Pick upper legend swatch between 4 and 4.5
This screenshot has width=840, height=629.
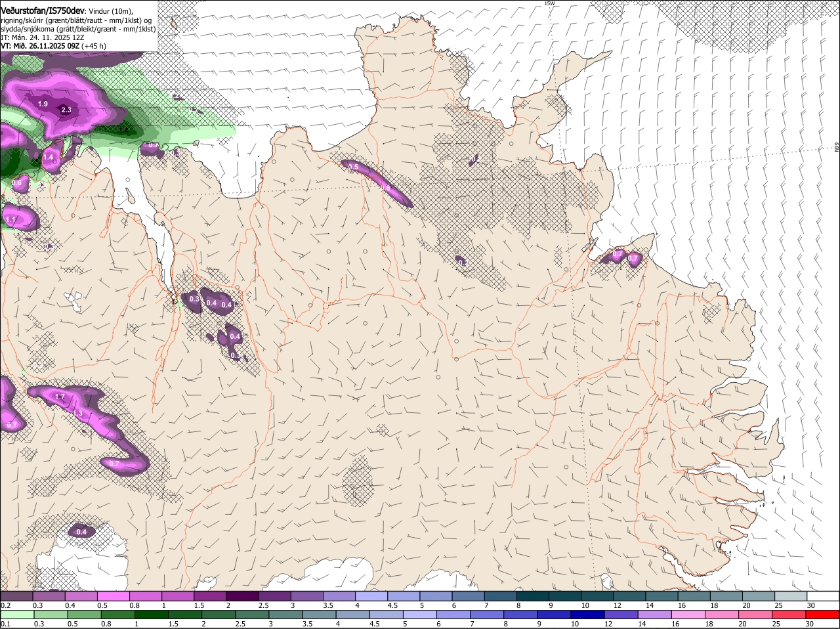(371, 596)
